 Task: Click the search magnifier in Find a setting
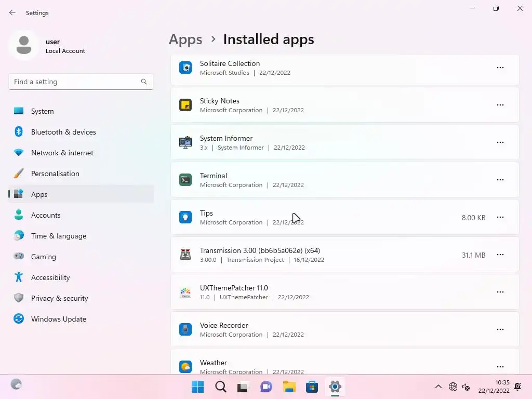point(144,82)
